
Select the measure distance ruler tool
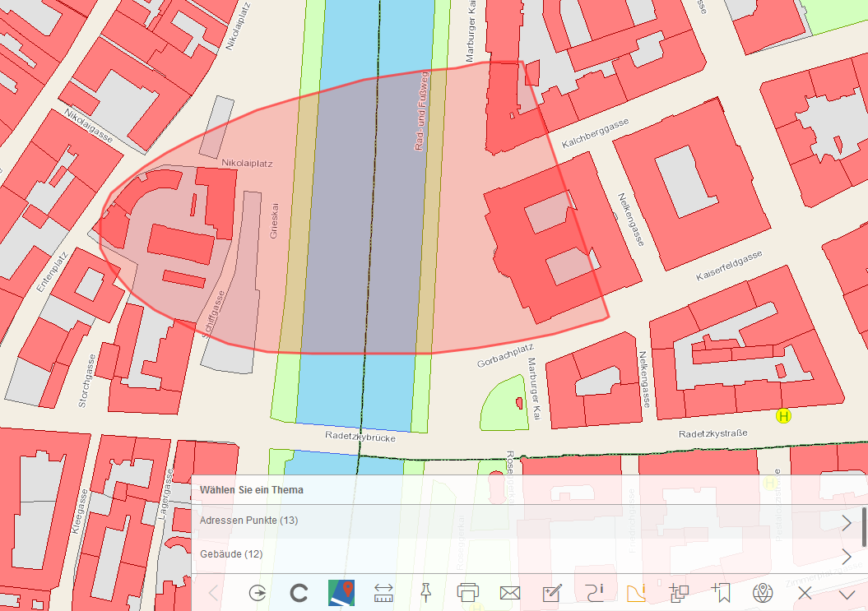point(383,593)
